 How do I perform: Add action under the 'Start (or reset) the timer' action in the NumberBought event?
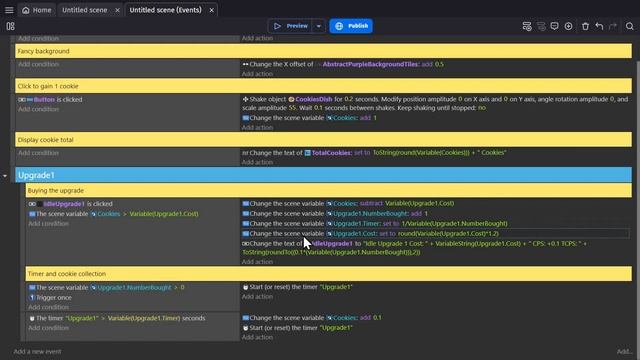point(257,297)
